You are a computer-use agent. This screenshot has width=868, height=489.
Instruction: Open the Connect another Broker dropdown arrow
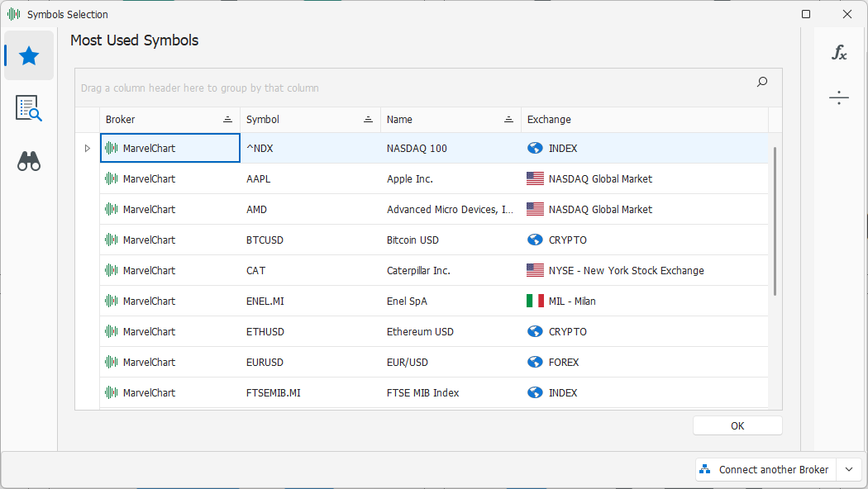click(849, 470)
